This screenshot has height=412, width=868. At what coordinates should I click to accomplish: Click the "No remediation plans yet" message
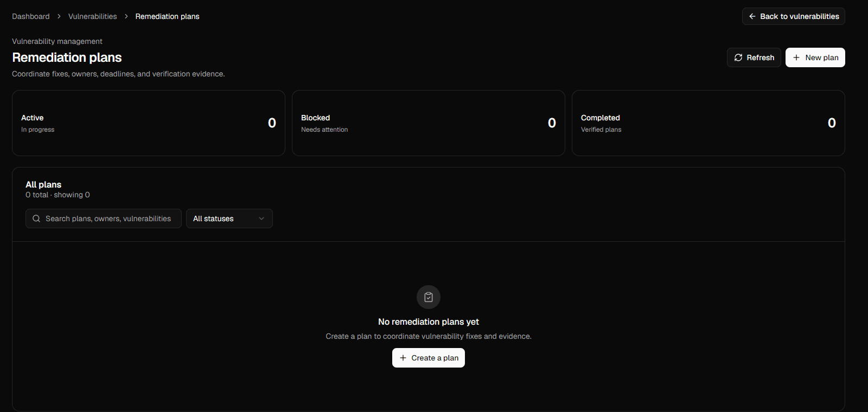[x=429, y=321]
